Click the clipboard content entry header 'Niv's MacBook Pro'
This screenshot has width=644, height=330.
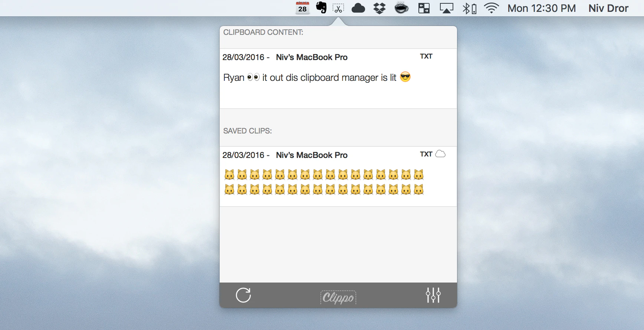coord(312,57)
